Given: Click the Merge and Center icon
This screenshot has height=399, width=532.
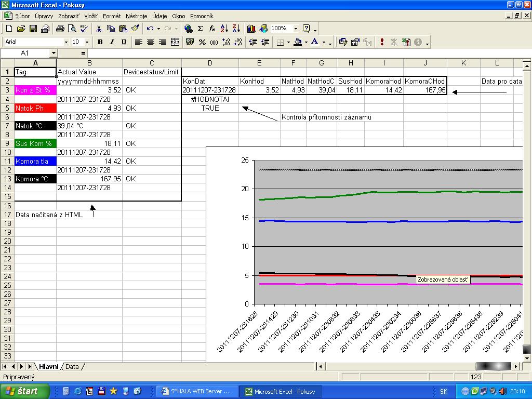Looking at the screenshot, I should [175, 42].
